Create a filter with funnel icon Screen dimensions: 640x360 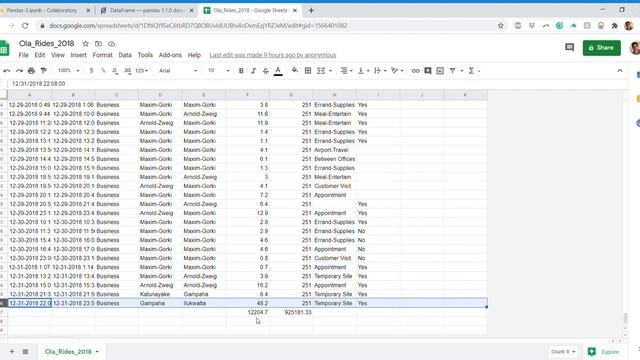point(453,71)
